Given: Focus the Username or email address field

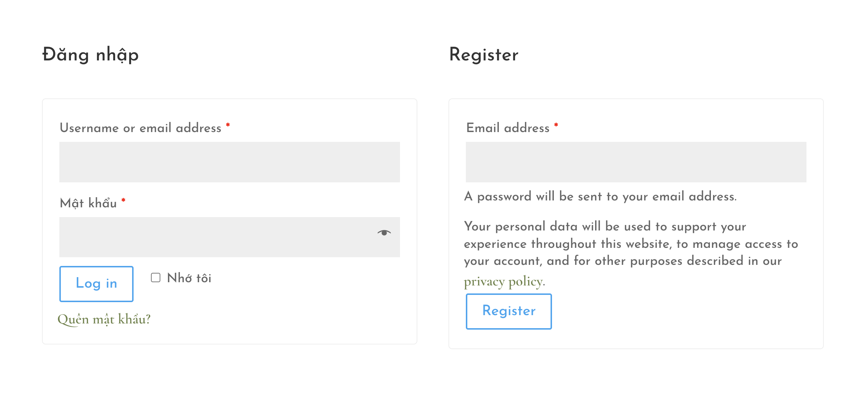Looking at the screenshot, I should (229, 162).
